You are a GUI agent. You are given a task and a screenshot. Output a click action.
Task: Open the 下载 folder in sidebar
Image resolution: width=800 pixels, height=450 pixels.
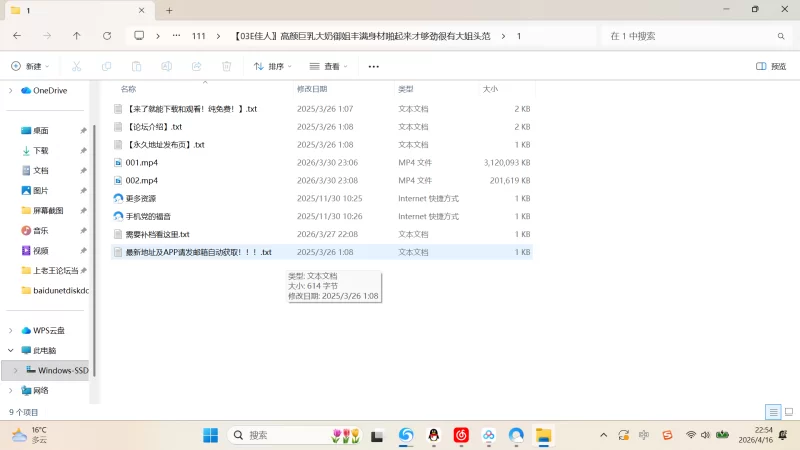40,150
